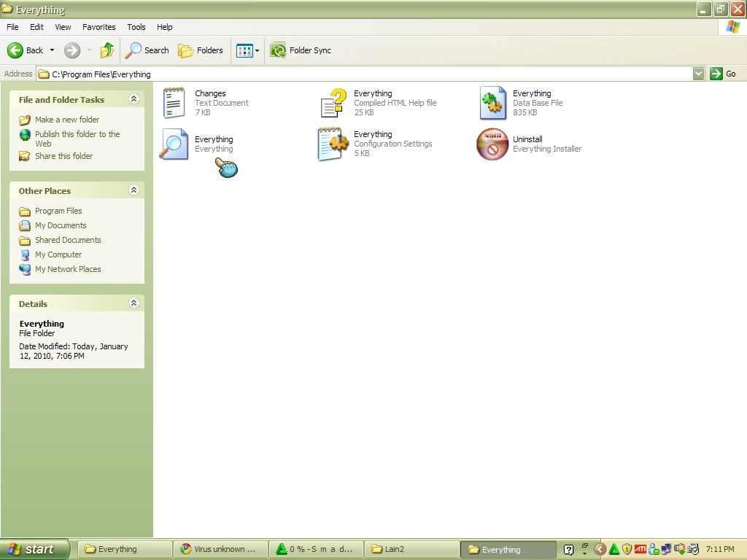Screen dimensions: 747x560
Task: Open the Back button history dropdown arrow
Action: pyautogui.click(x=52, y=50)
